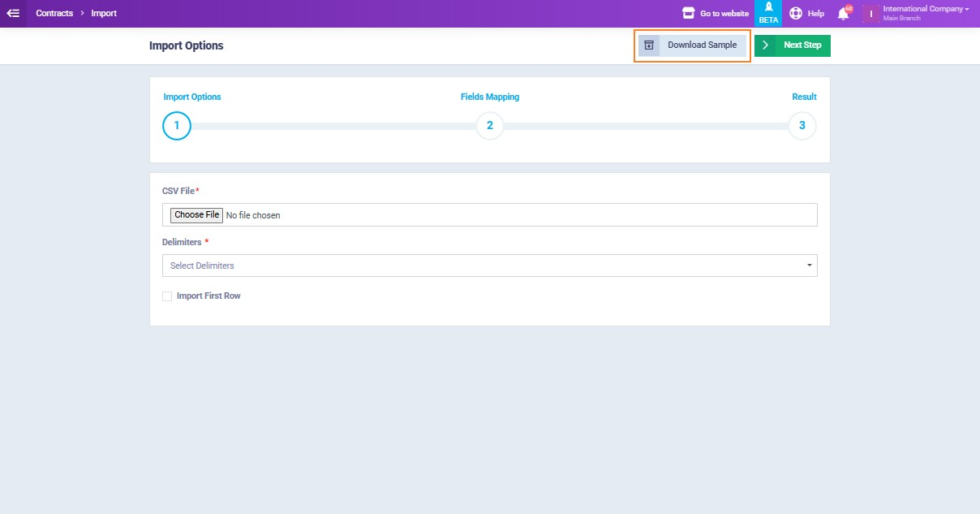The height and width of the screenshot is (514, 980).
Task: Click the Download Sample archive icon
Action: [649, 45]
